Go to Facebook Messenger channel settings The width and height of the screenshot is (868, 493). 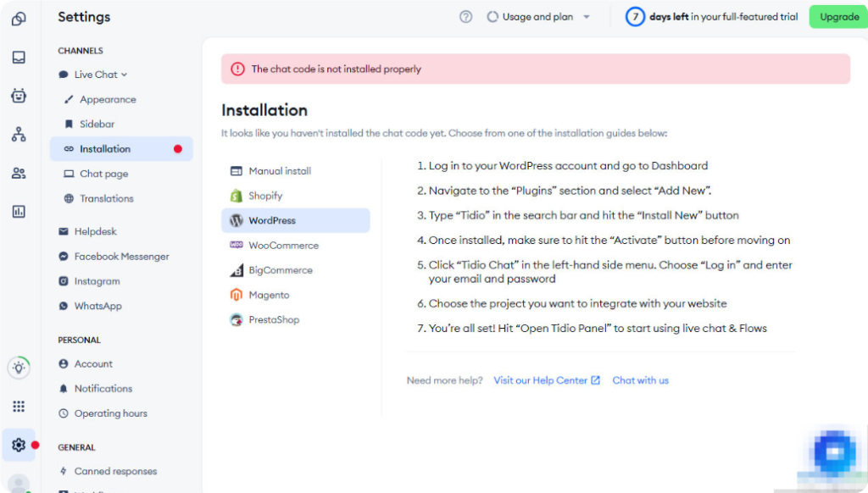click(x=121, y=257)
